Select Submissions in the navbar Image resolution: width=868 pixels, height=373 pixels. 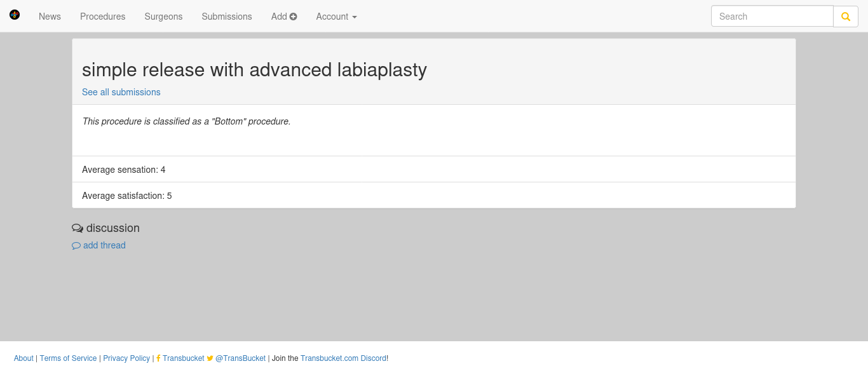[227, 17]
